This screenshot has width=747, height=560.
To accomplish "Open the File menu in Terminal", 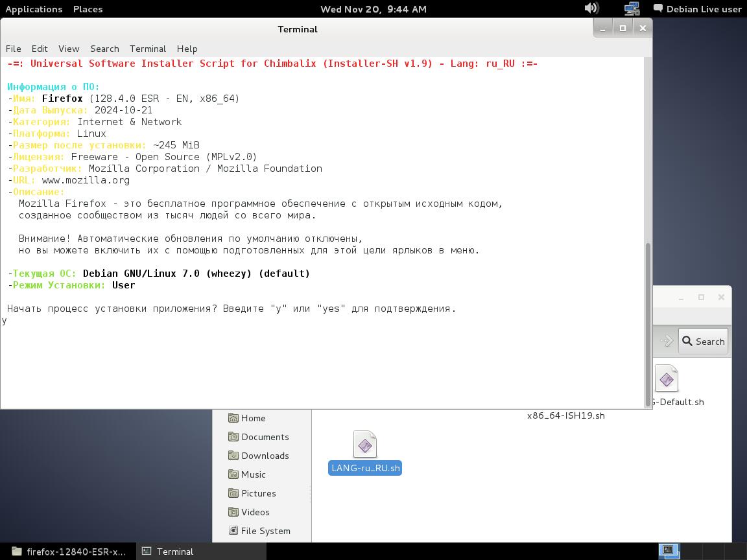I will pyautogui.click(x=14, y=49).
